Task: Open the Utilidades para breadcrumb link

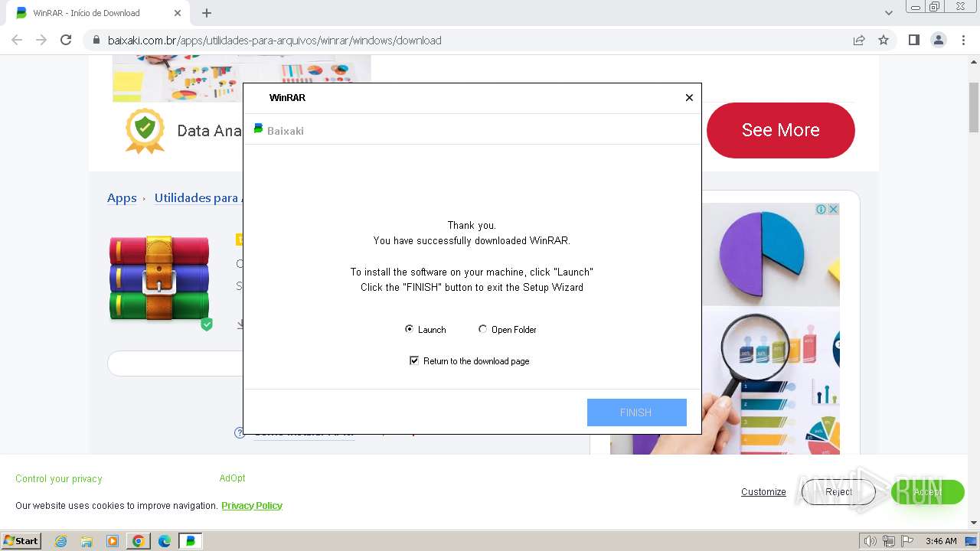Action: [x=198, y=197]
